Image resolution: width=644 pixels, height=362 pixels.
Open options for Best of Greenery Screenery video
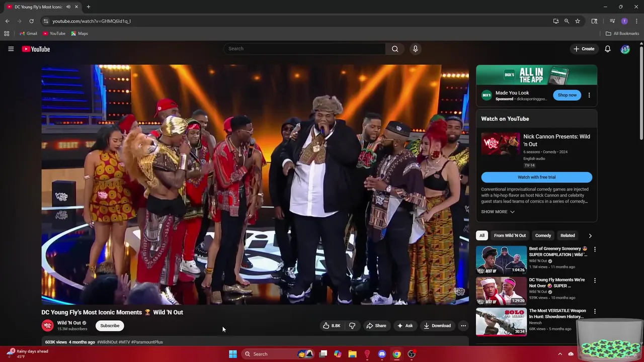pyautogui.click(x=595, y=249)
